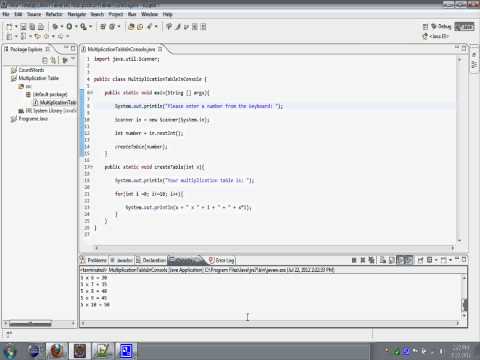Toggle Link with Editor in Package Explorer

[x=53, y=60]
